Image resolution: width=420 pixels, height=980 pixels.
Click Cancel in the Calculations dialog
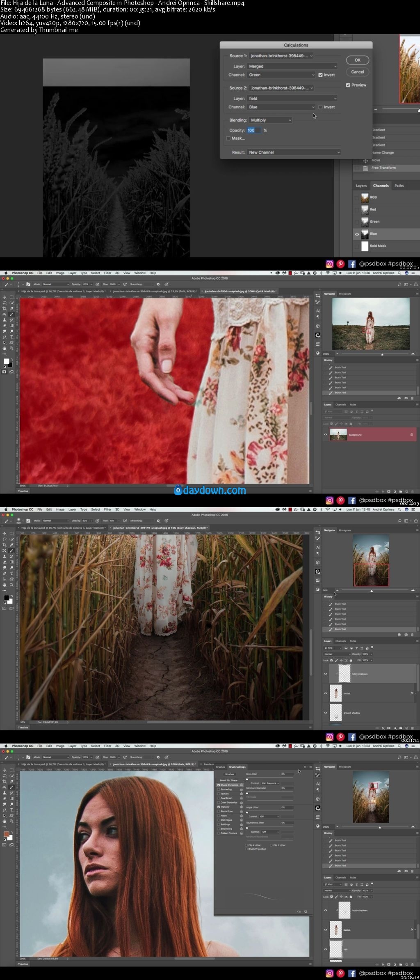click(x=358, y=72)
